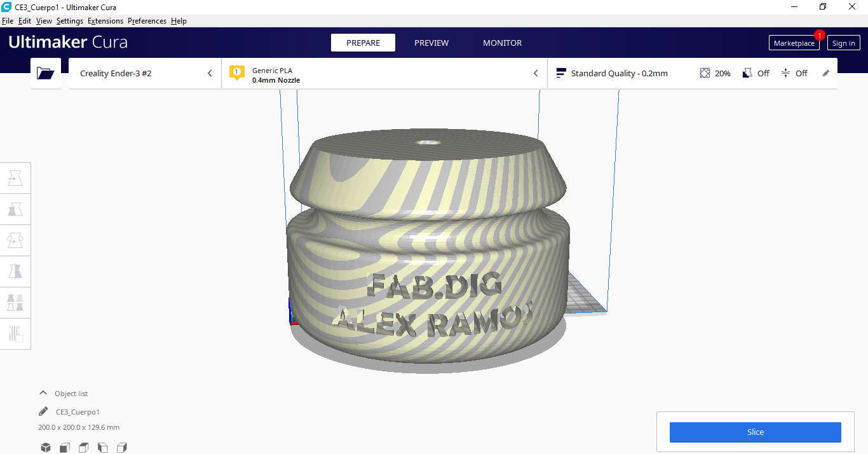Click the yellow extruder 1 badge

pos(236,72)
